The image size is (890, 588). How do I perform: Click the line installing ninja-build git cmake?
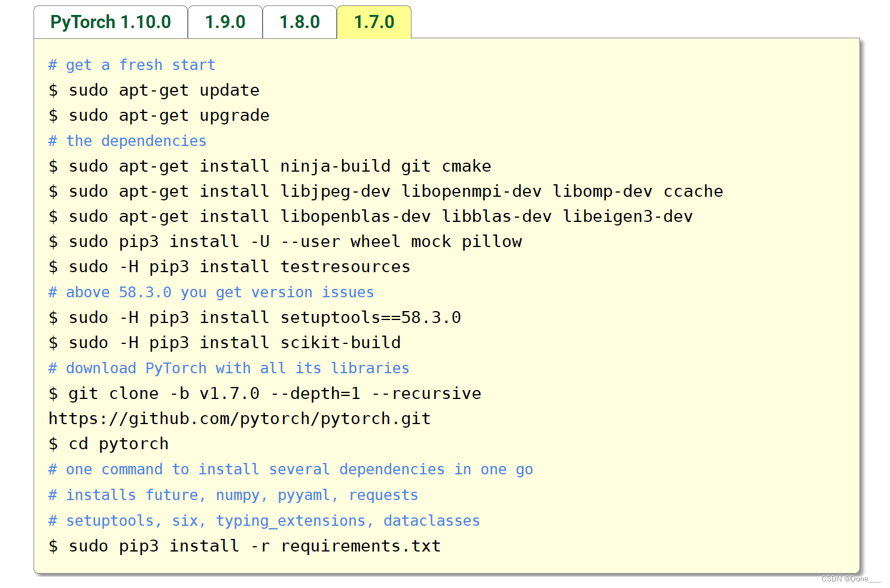pos(270,166)
